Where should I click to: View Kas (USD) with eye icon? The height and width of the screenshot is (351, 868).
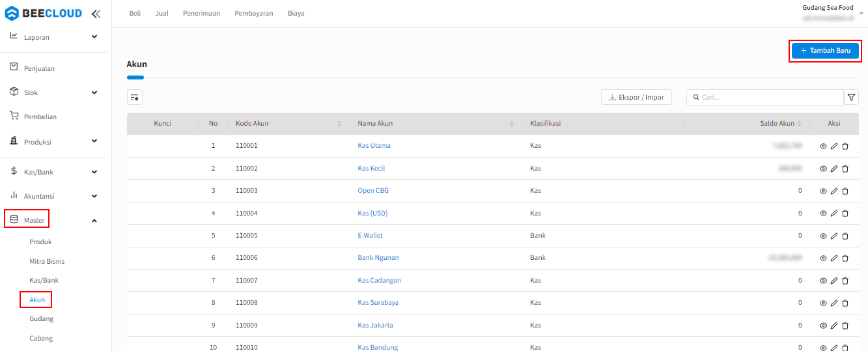tap(823, 214)
